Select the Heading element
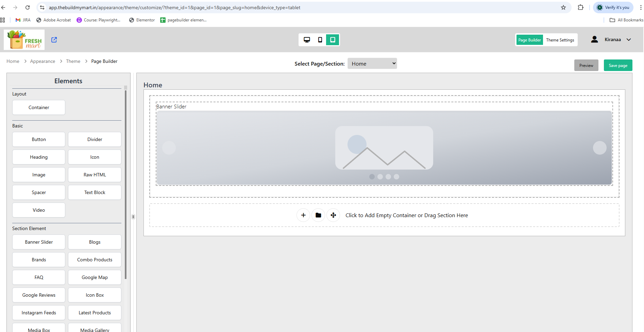The height and width of the screenshot is (332, 644). click(39, 157)
